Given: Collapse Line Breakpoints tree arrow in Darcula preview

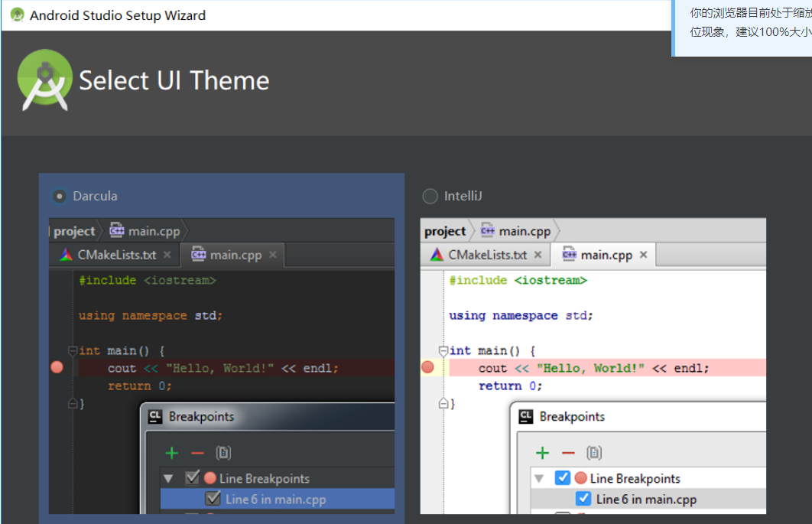Looking at the screenshot, I should pyautogui.click(x=168, y=478).
